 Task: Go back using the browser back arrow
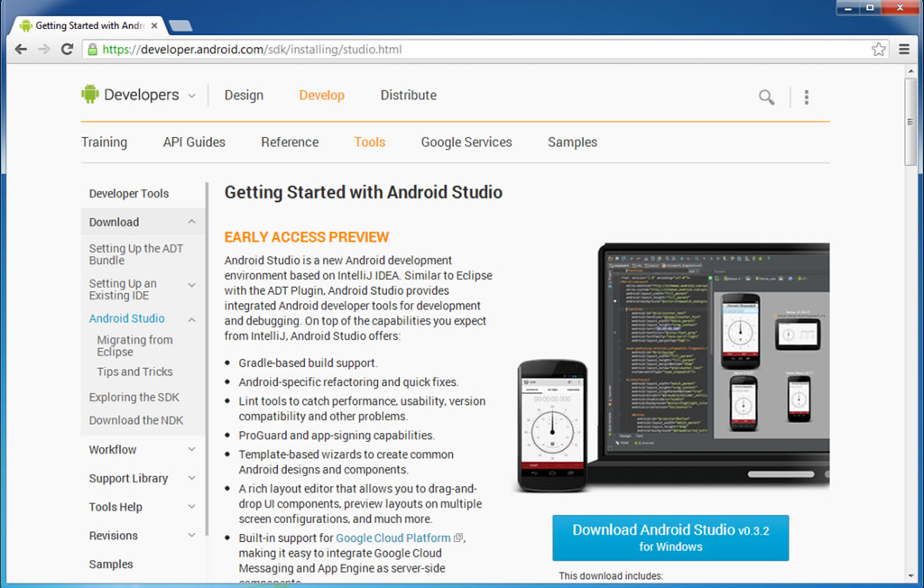[x=21, y=50]
